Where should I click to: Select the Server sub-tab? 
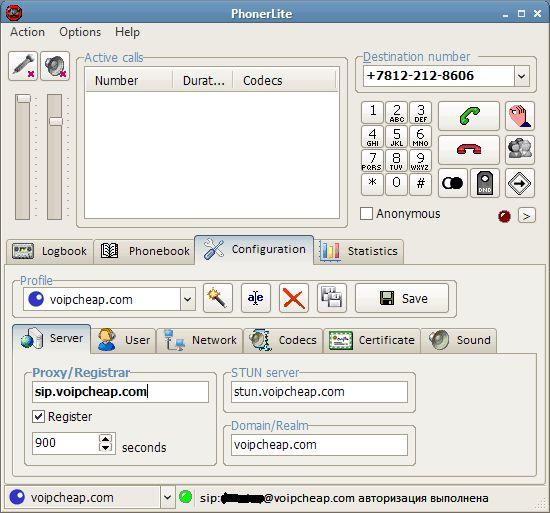(x=52, y=338)
